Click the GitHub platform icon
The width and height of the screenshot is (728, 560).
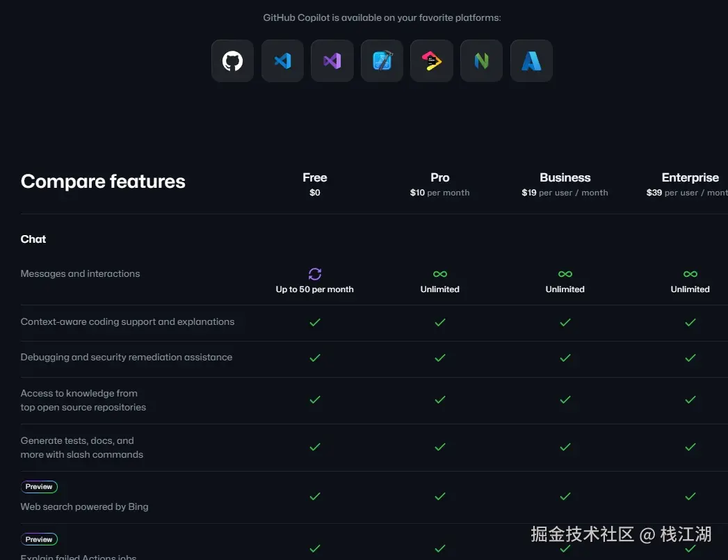[232, 61]
